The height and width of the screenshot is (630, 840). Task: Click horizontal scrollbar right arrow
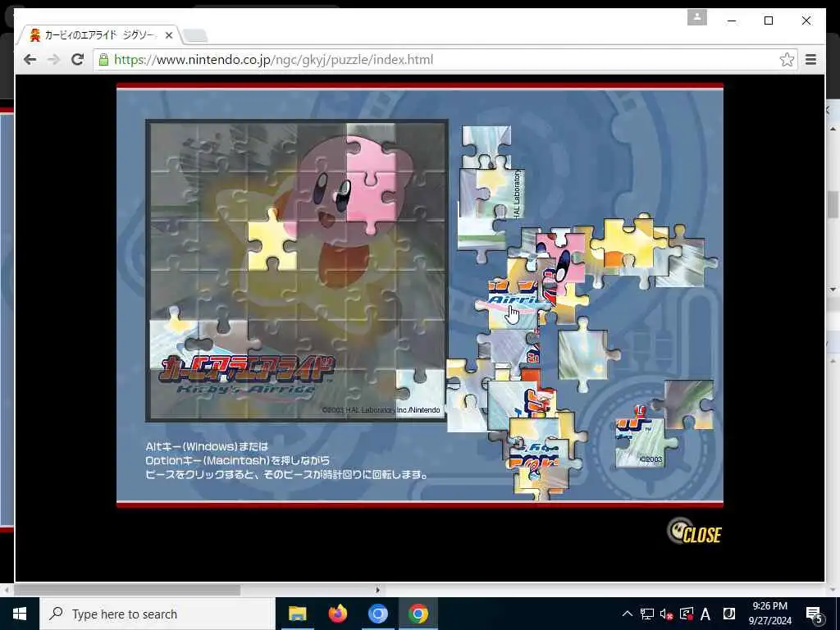(377, 590)
